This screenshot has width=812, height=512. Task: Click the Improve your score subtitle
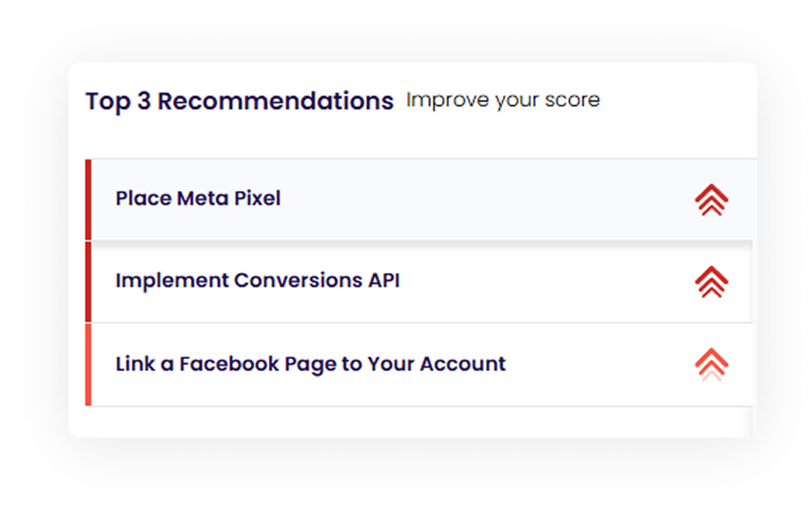pos(503,100)
